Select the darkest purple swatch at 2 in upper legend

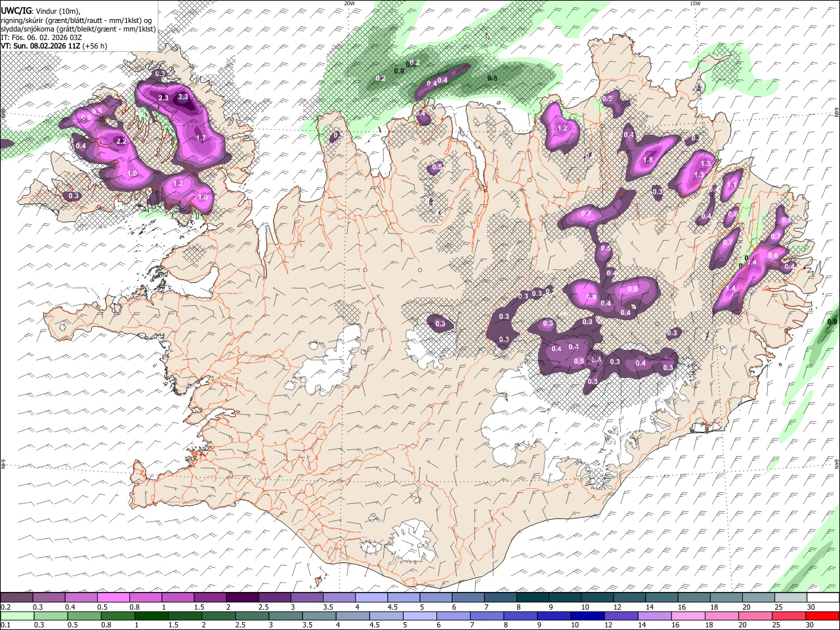[x=241, y=598]
